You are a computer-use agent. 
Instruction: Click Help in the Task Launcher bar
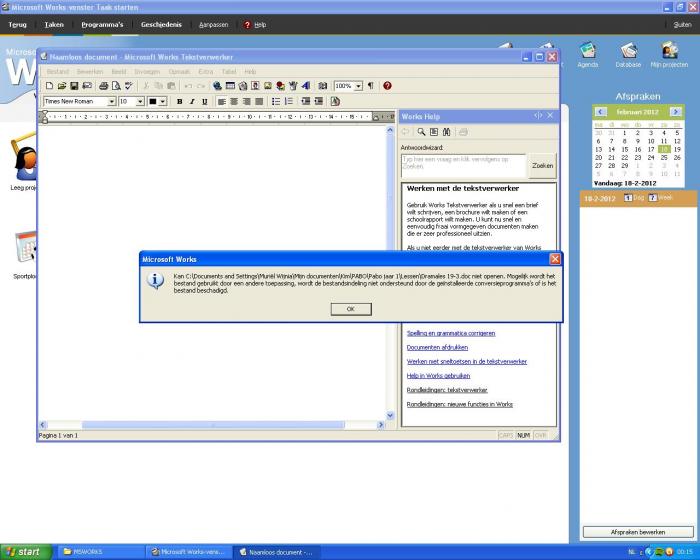(255, 25)
